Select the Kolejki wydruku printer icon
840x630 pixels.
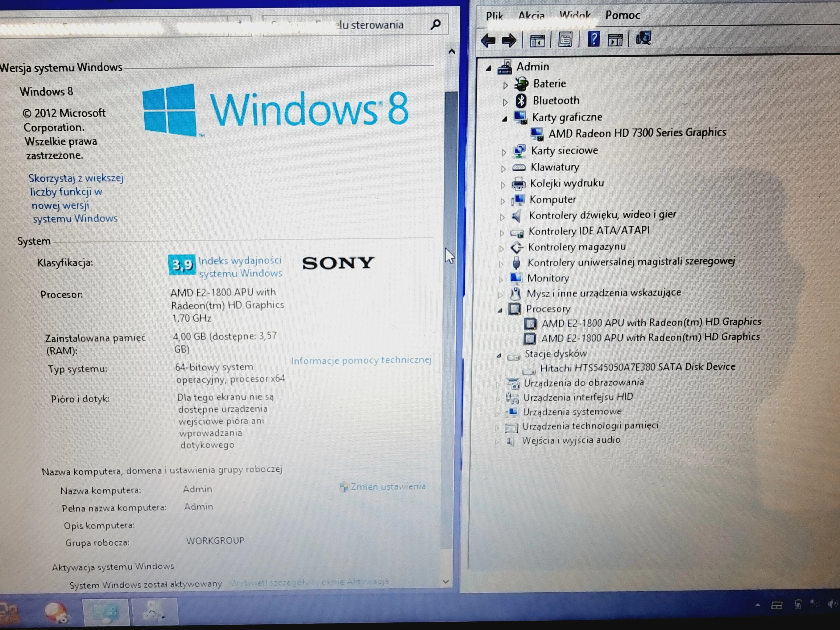click(518, 184)
